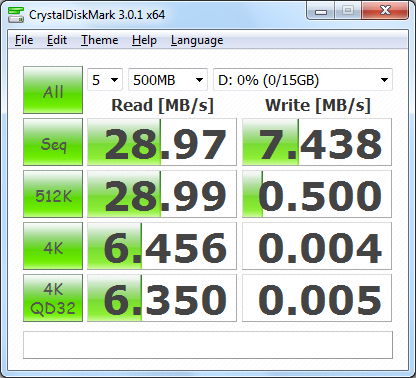Select the Seq read result 28.97

162,142
